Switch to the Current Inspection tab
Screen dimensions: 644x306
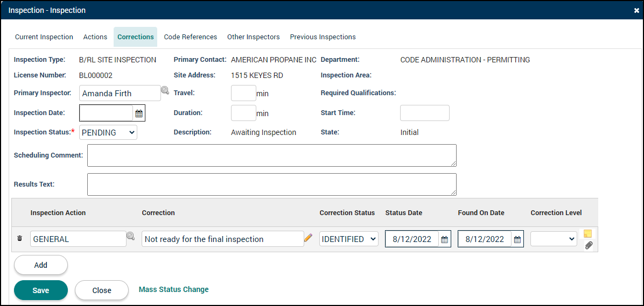pyautogui.click(x=44, y=37)
